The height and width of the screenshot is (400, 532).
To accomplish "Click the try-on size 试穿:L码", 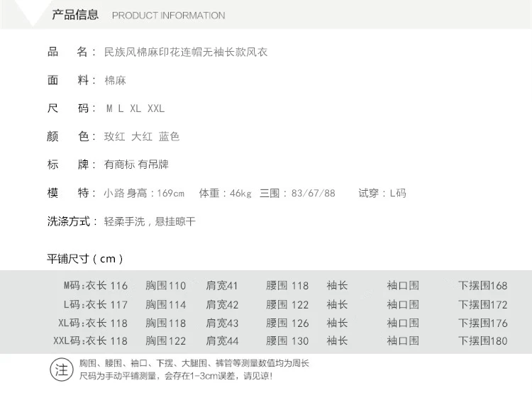I will coord(382,193).
